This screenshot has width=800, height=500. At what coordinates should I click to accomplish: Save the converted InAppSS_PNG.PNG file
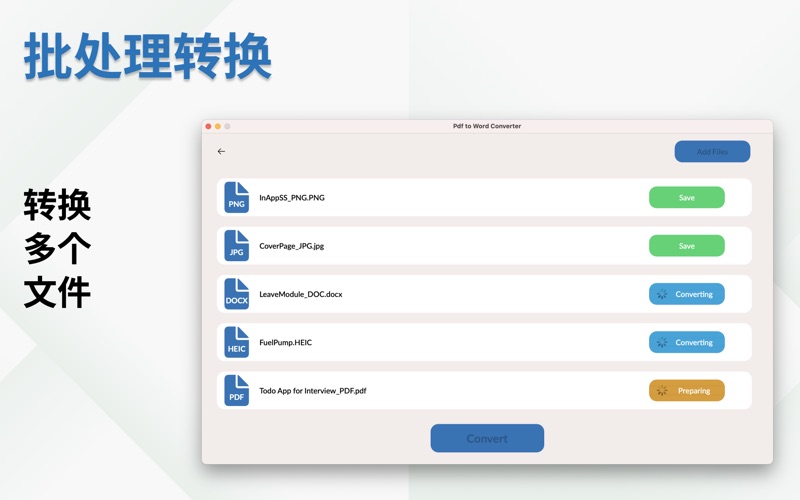pos(687,197)
